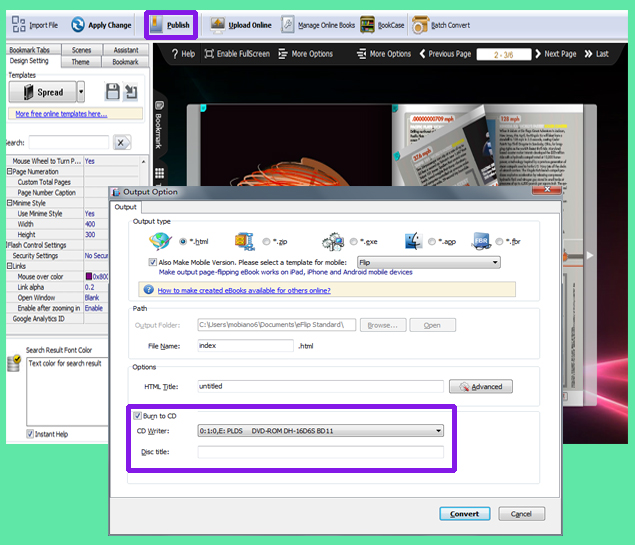Viewport: 635px width, 545px height.
Task: Click the Apply Change icon
Action: [78, 25]
